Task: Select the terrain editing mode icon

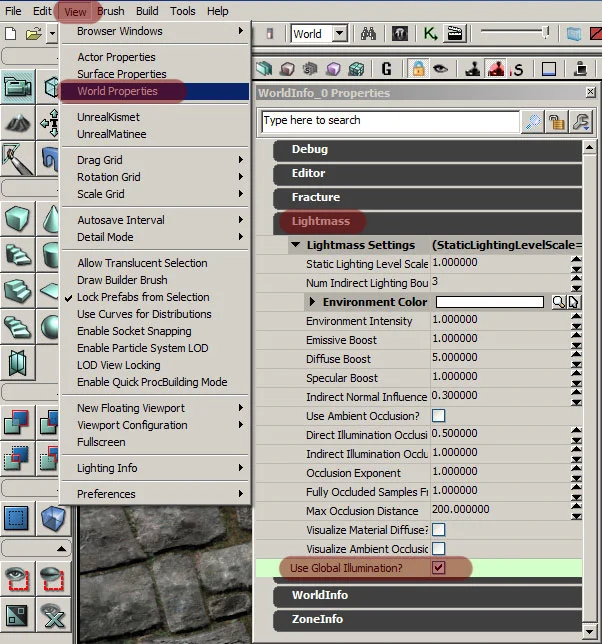Action: [x=18, y=122]
